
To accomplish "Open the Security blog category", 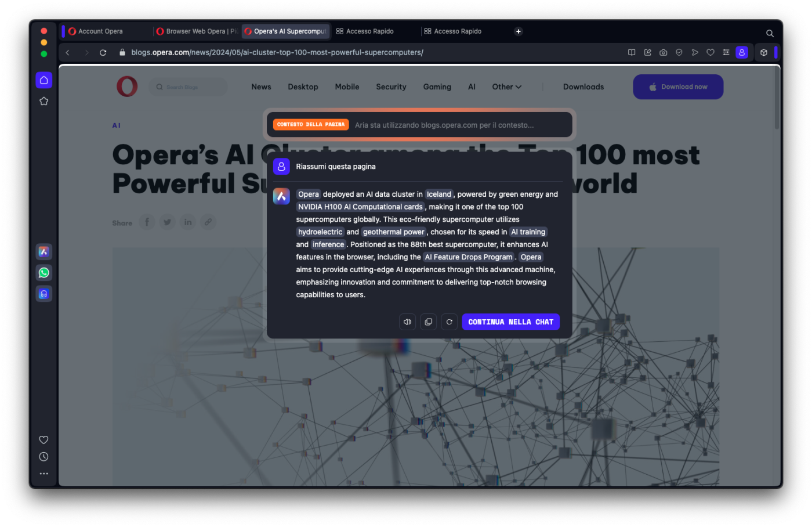I will (391, 86).
